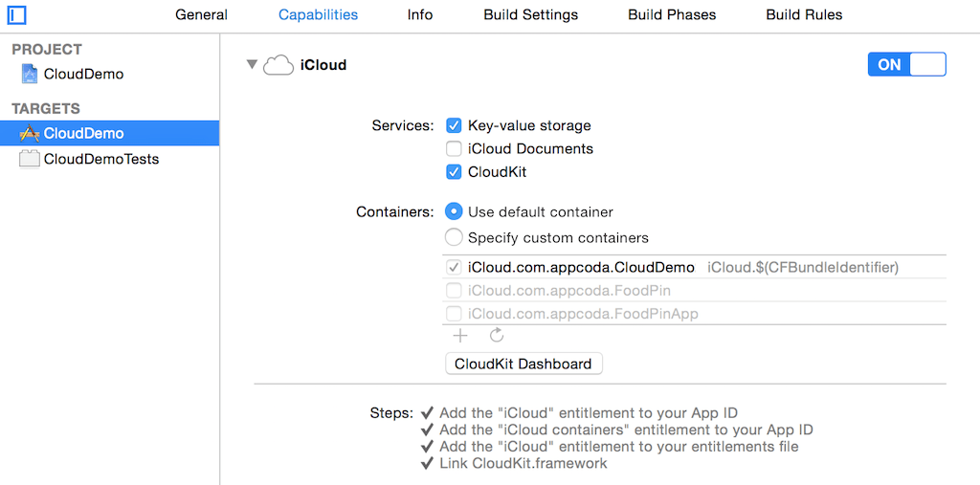Refresh the containers list
The width and height of the screenshot is (980, 485).
[x=497, y=336]
